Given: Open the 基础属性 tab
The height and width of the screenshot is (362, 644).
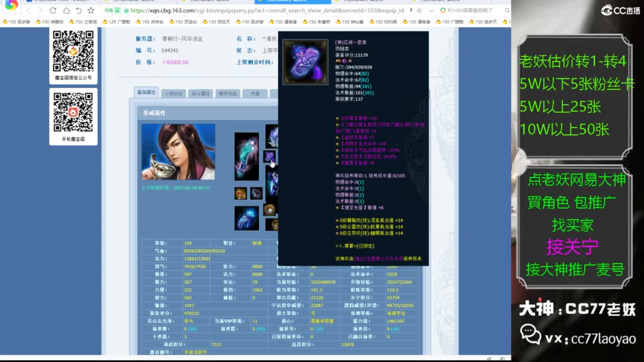Looking at the screenshot, I should click(146, 93).
